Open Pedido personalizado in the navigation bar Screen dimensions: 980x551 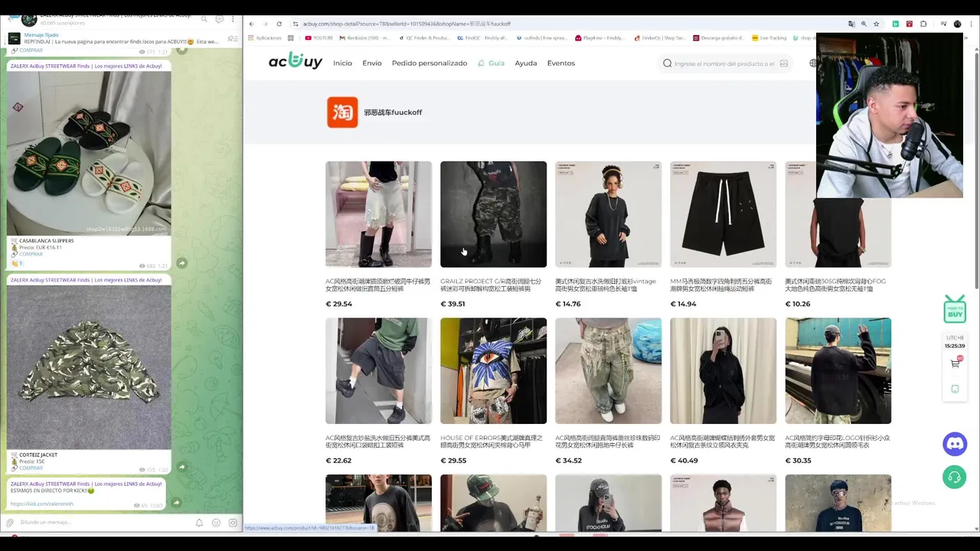pyautogui.click(x=429, y=63)
